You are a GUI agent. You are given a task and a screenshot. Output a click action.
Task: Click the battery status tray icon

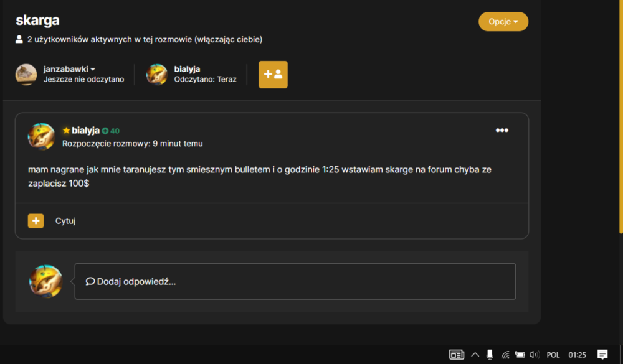click(x=520, y=355)
